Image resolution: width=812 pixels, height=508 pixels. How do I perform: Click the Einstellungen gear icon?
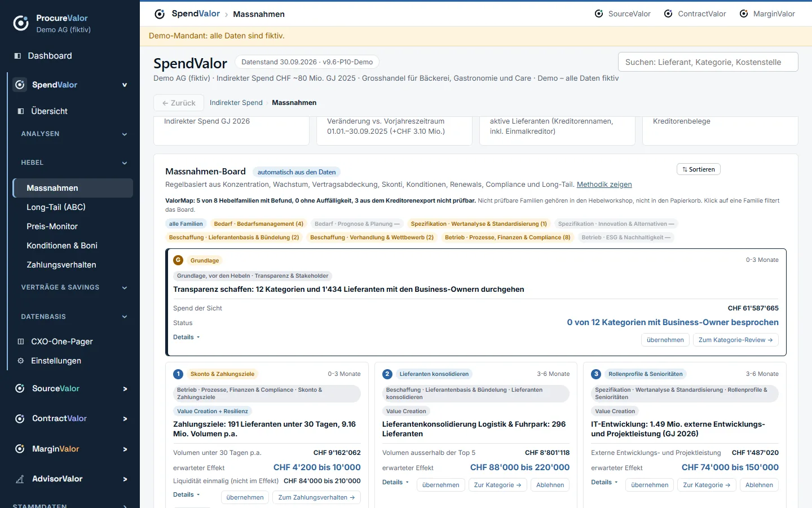(x=21, y=361)
